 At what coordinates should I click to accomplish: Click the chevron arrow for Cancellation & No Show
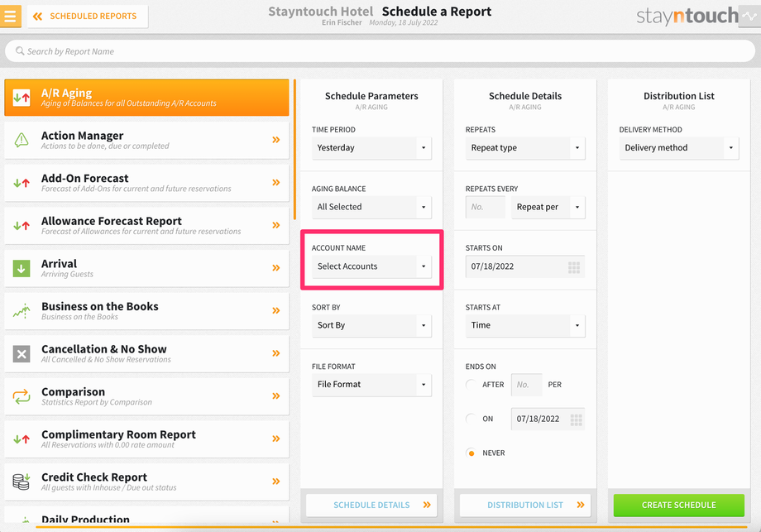pos(276,353)
